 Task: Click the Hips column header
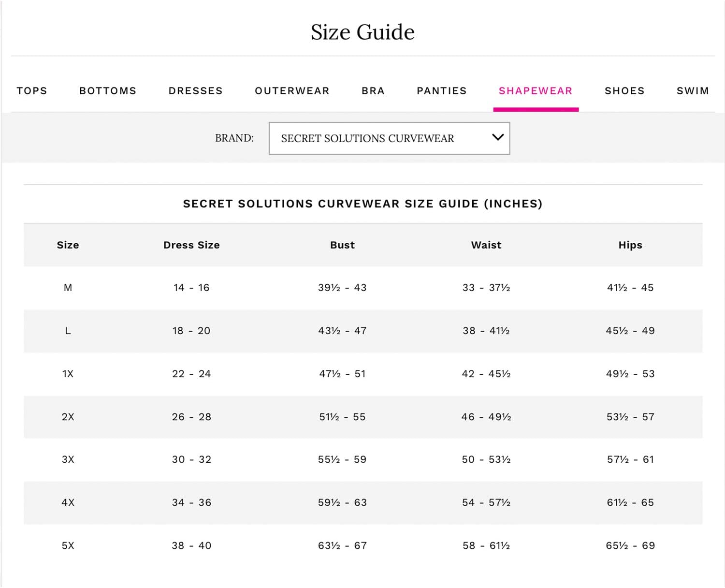point(630,245)
